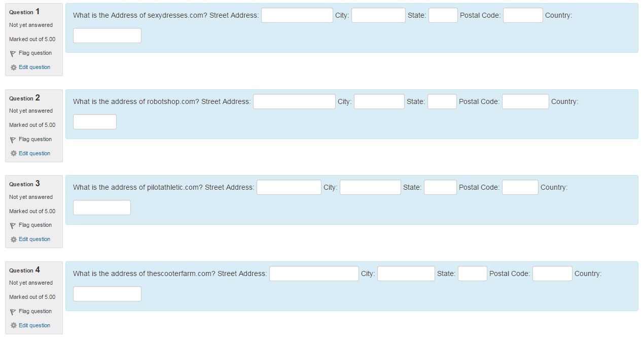The width and height of the screenshot is (644, 342).
Task: Click 'Not yet answered' under Question 1
Action: [x=31, y=25]
